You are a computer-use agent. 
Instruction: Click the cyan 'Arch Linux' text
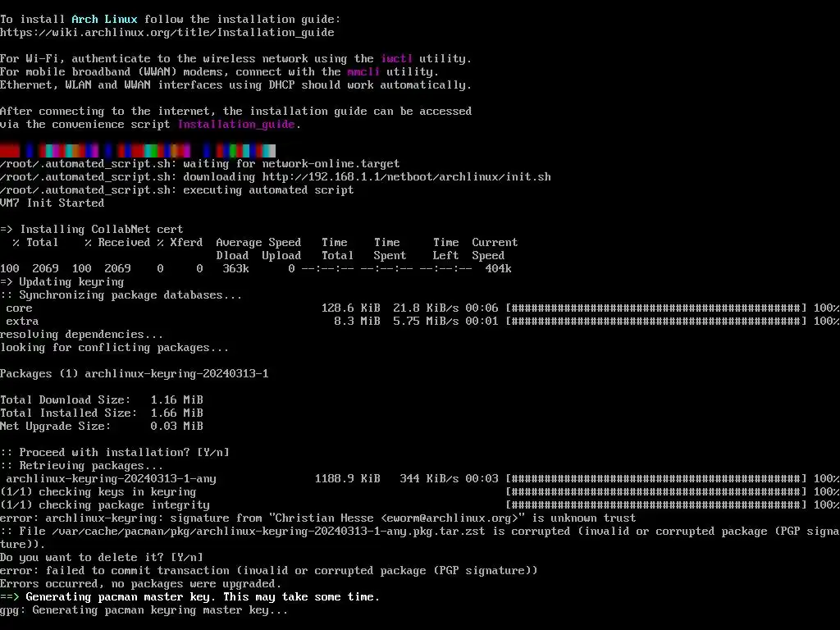[104, 20]
